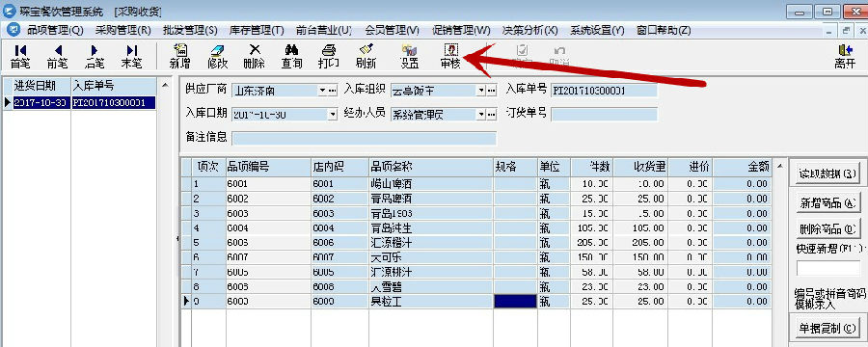
Task: Open the 促销管理(W) menu
Action: 461,30
